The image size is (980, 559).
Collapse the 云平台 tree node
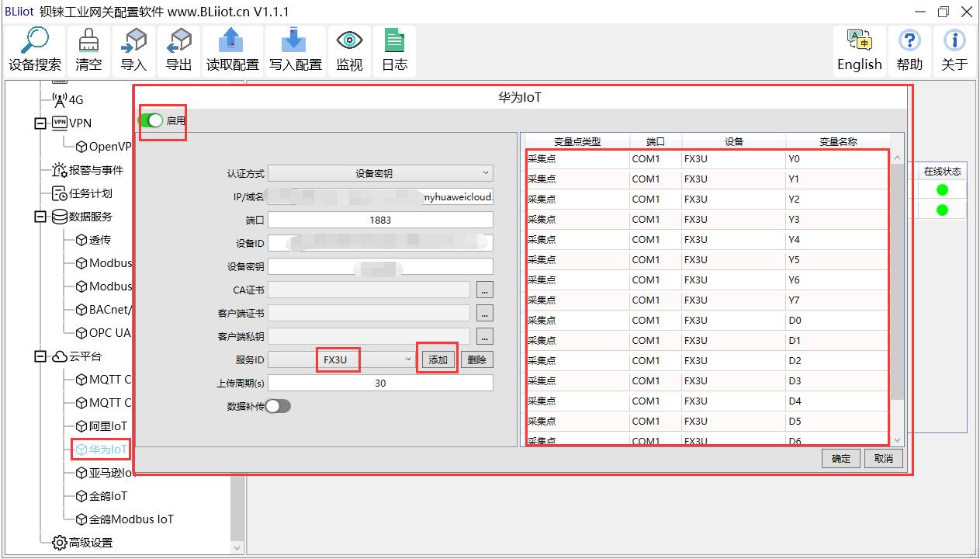tap(40, 356)
